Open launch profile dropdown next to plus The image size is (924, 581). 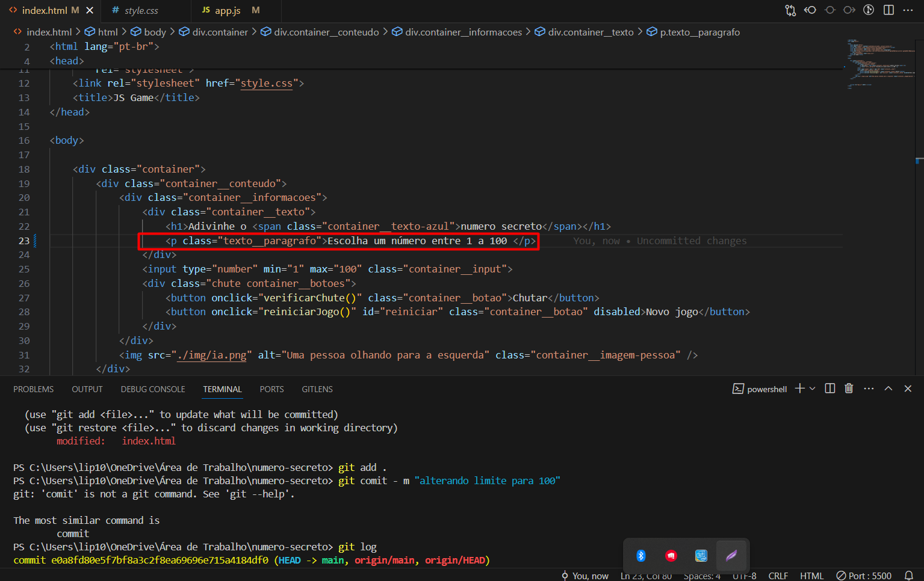coord(813,389)
